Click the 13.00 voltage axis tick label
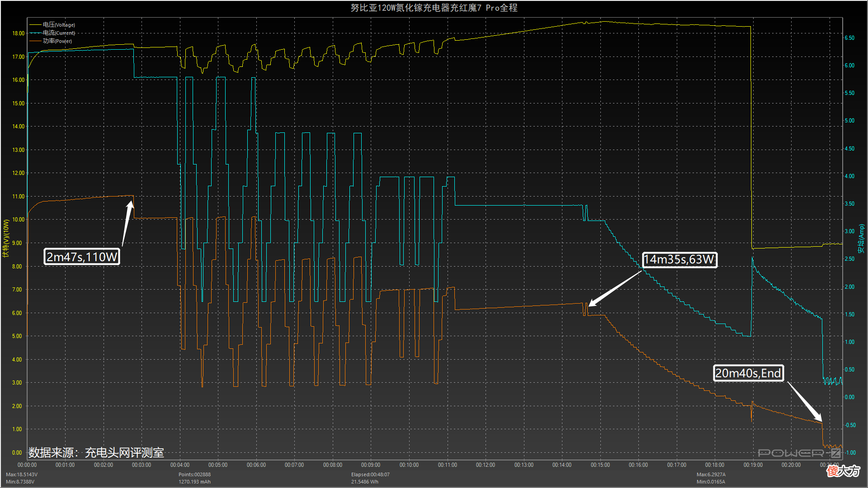 [19, 150]
